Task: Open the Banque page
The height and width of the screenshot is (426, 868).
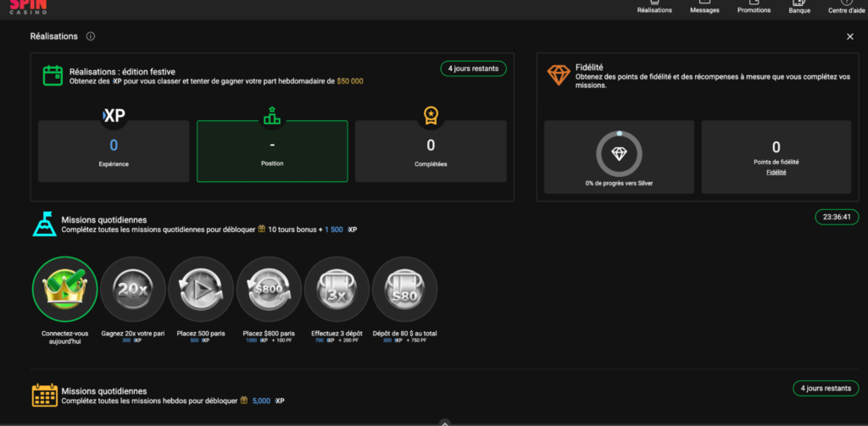Action: click(x=799, y=8)
